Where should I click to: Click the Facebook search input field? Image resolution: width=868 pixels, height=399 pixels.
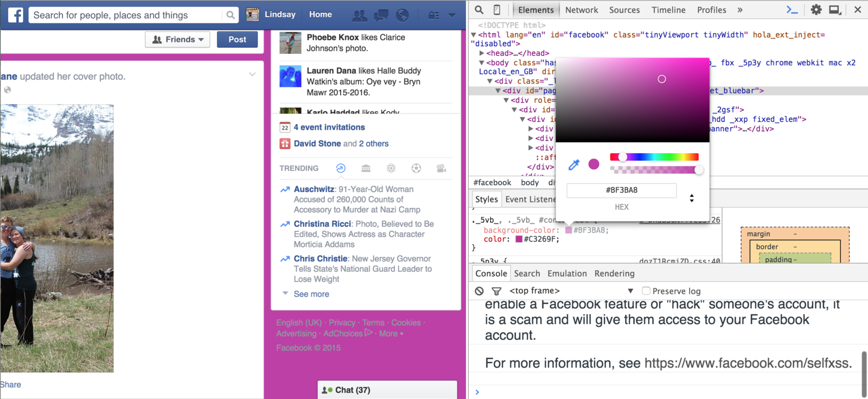126,15
